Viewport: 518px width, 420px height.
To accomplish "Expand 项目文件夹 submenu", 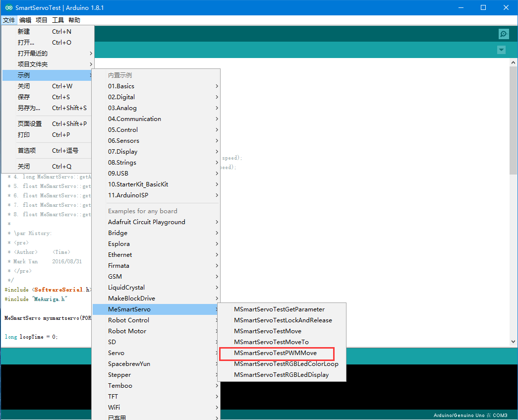I will [x=47, y=64].
